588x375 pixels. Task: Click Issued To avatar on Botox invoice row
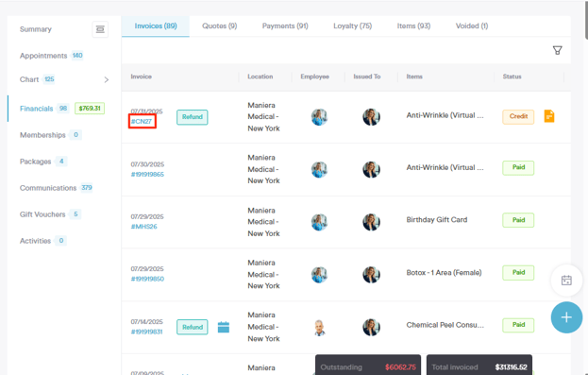(371, 274)
